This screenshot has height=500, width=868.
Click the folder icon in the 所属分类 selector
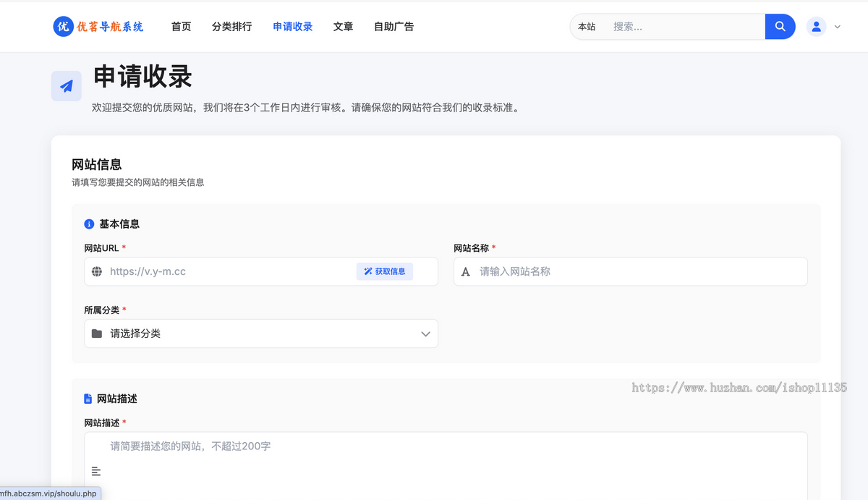point(97,334)
